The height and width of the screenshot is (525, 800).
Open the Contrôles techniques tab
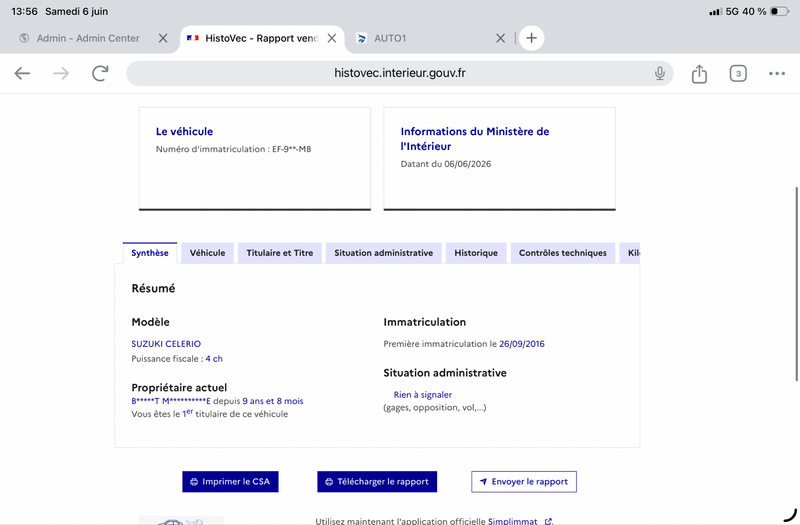coord(563,253)
